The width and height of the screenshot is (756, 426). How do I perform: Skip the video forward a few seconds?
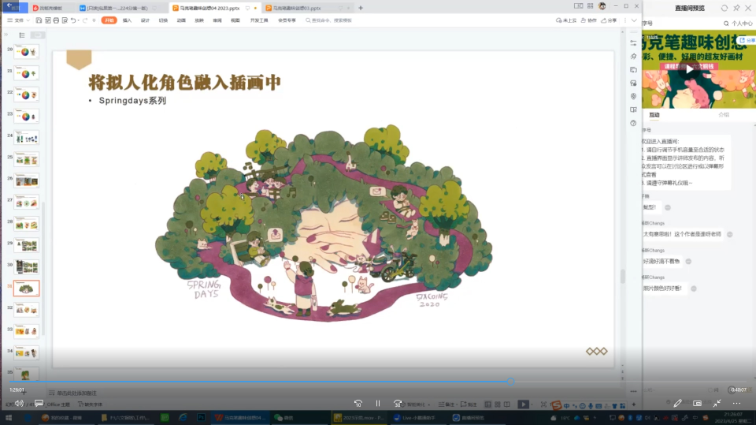pos(398,403)
